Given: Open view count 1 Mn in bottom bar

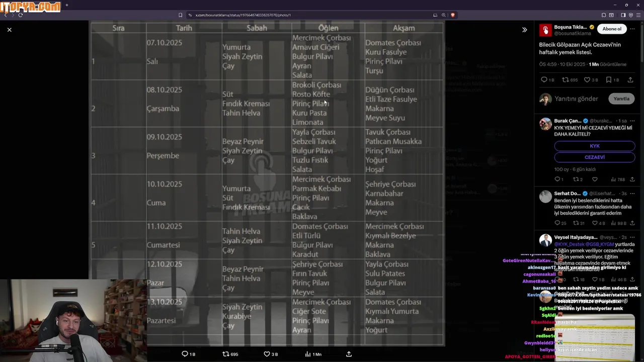Looking at the screenshot, I should point(313,354).
